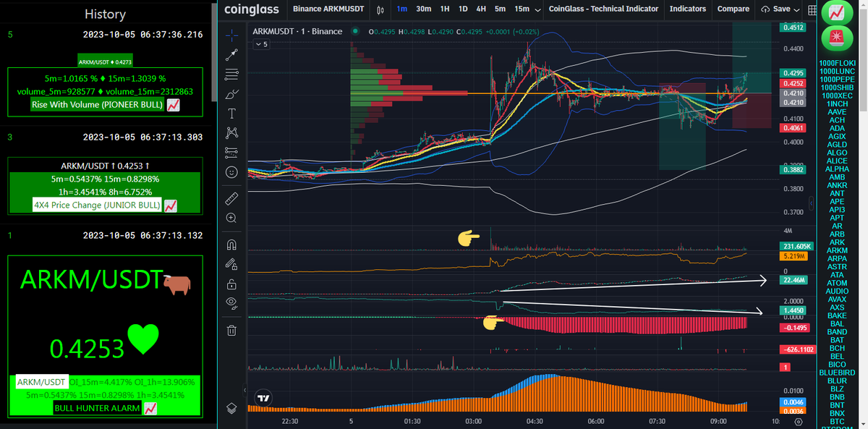
Task: Toggle hide all drawings eye icon
Action: click(x=231, y=302)
